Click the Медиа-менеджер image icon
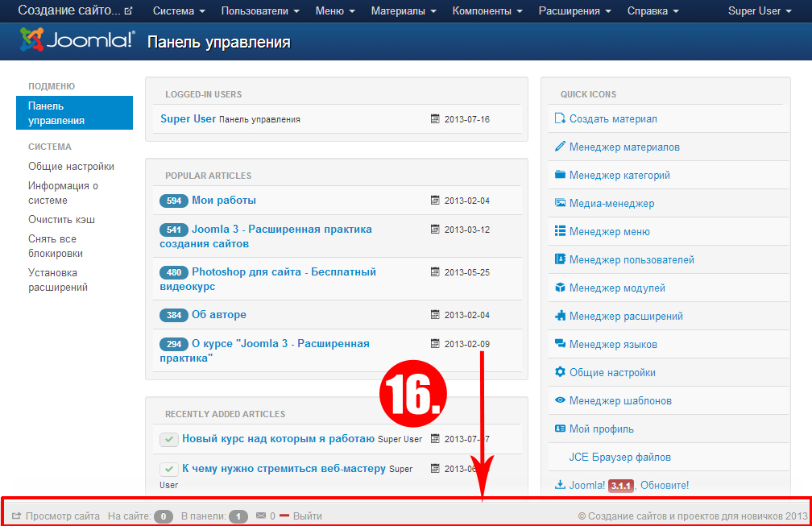Viewport: 812px width, 526px height. (561, 203)
